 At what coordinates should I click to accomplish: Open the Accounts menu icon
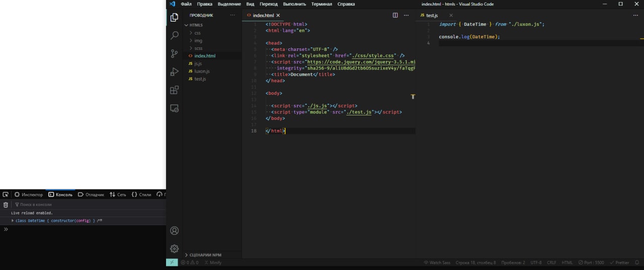point(174,231)
